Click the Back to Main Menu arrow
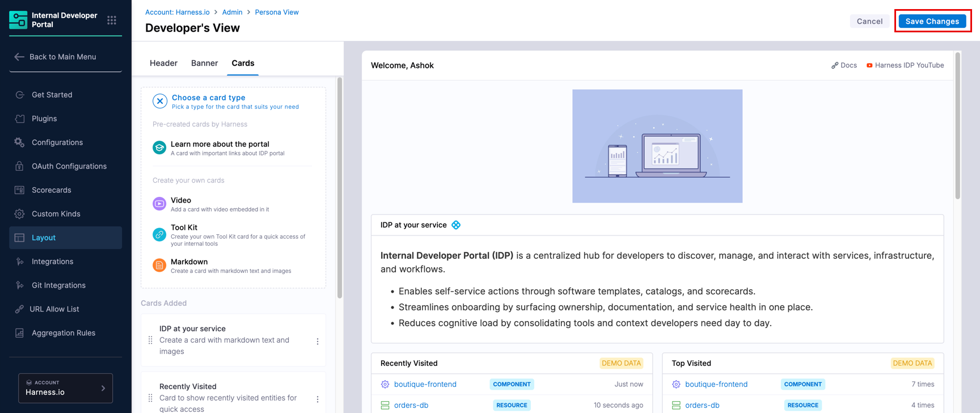 [x=19, y=57]
